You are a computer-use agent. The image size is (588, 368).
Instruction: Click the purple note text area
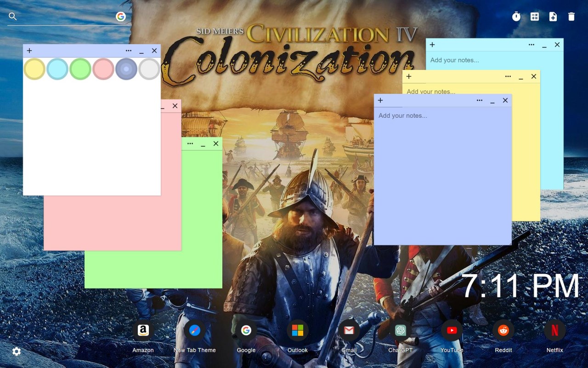coord(443,176)
